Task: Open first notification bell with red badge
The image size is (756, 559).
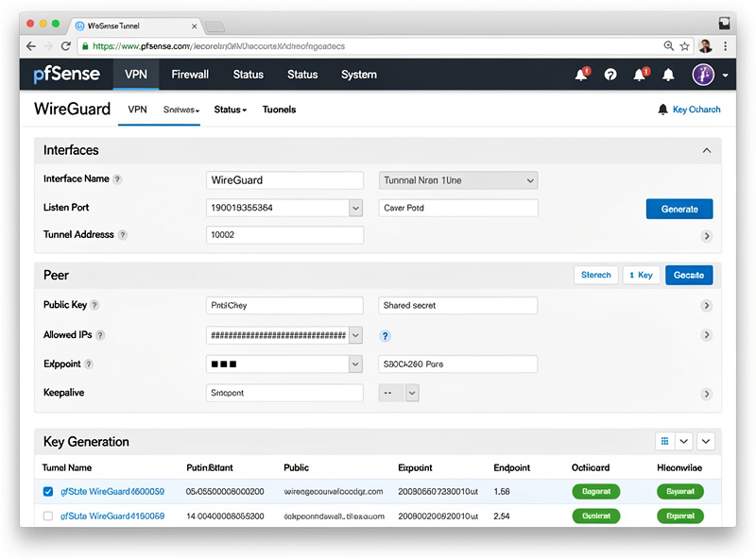Action: point(582,75)
